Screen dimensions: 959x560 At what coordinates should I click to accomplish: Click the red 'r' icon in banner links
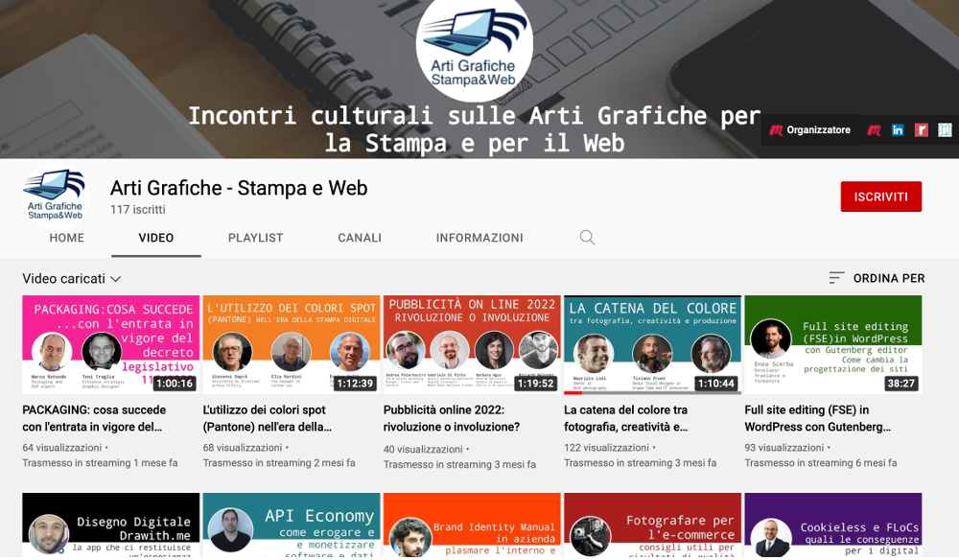point(921,129)
